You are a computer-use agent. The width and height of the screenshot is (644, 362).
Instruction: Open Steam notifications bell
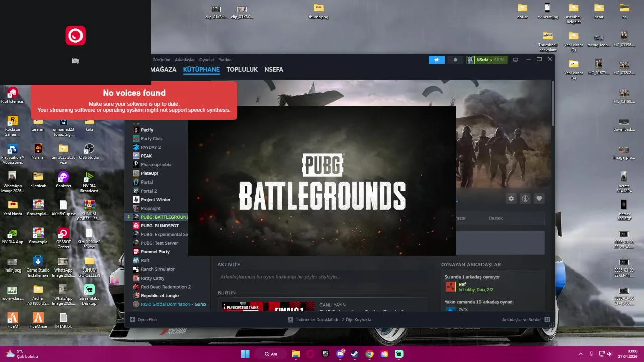tap(455, 60)
